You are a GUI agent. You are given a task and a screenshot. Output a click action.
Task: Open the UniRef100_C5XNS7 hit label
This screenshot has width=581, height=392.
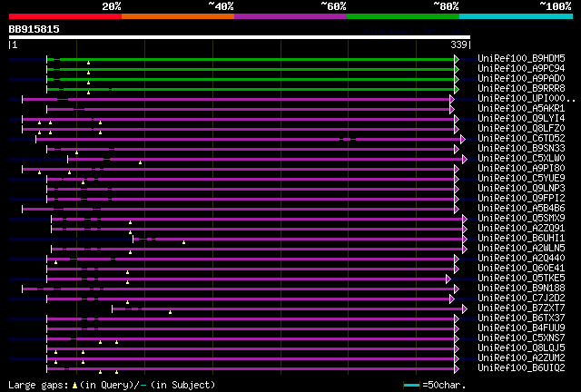521,338
